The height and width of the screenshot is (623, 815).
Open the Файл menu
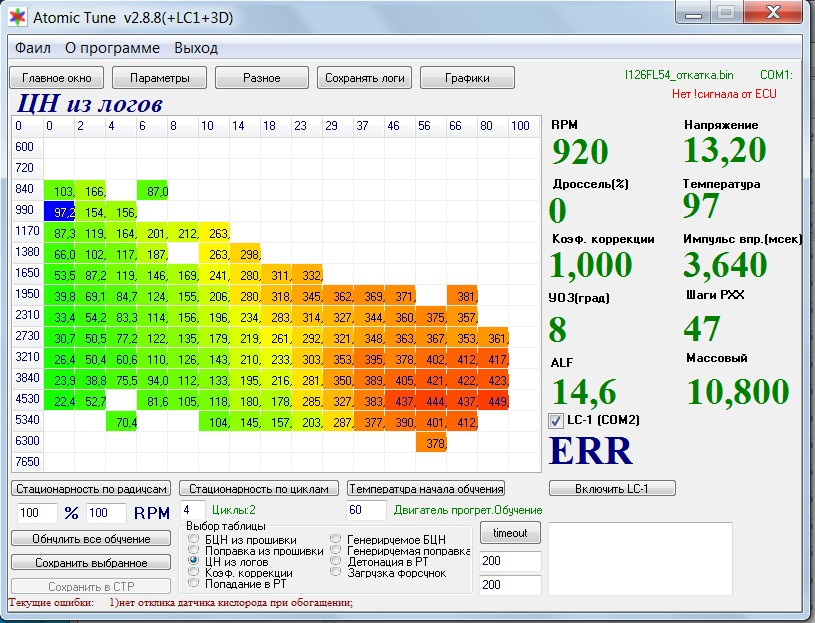coord(33,48)
